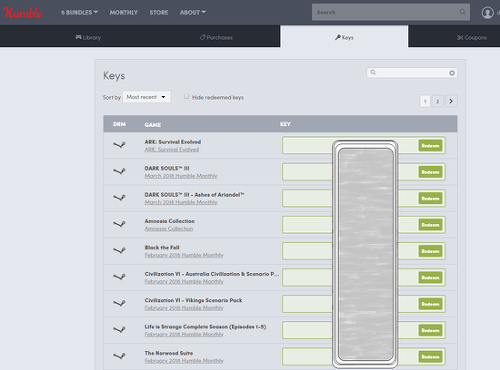Toggle Hide redeemed keys checkbox
This screenshot has width=500, height=370.
pos(186,96)
